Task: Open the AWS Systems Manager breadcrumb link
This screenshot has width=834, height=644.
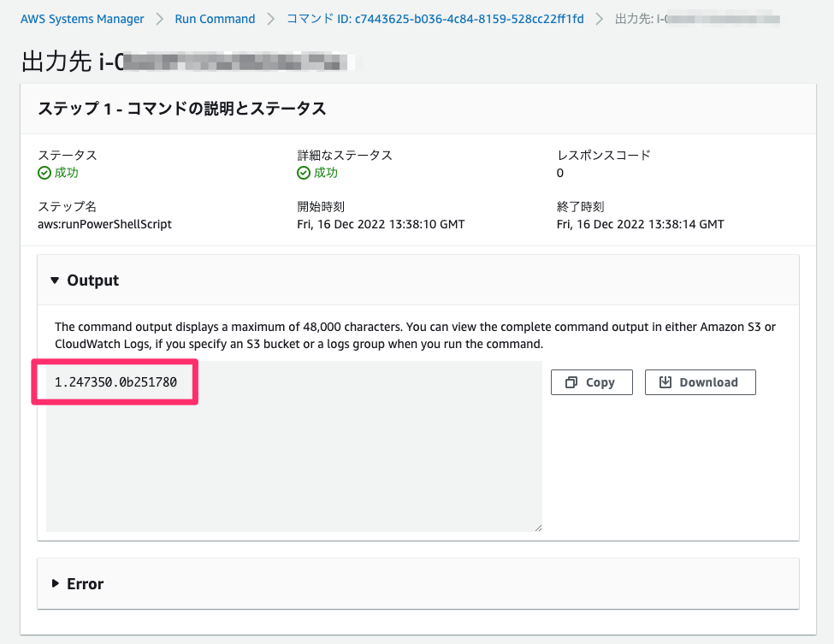Action: [81, 18]
